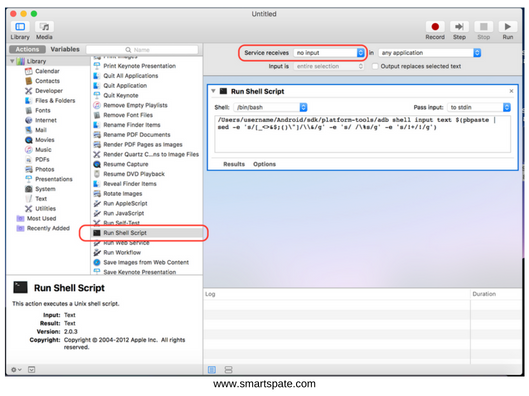Run the workflow with the Run icon
This screenshot has width=529, height=396.
507,27
